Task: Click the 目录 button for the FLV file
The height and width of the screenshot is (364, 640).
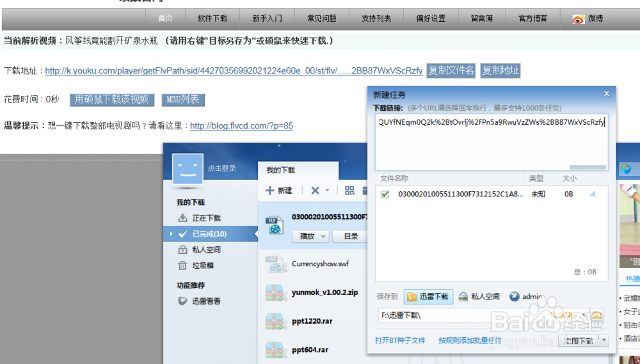Action: coord(351,236)
